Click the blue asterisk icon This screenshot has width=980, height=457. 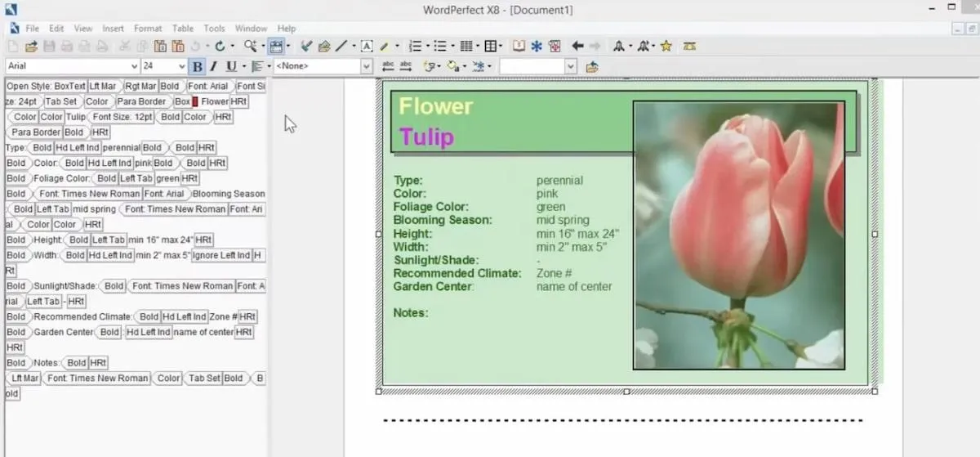click(x=537, y=47)
